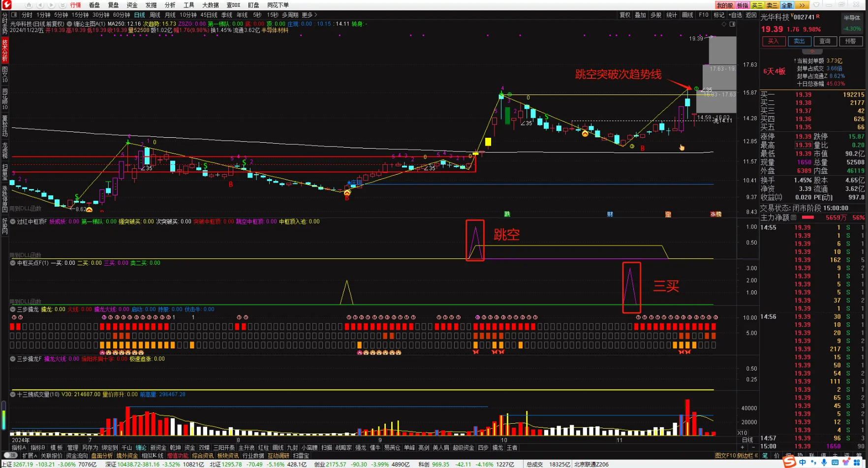This screenshot has width=868, height=468.
Task: Click the diamond icon above the chart
Action: pyautogui.click(x=724, y=24)
